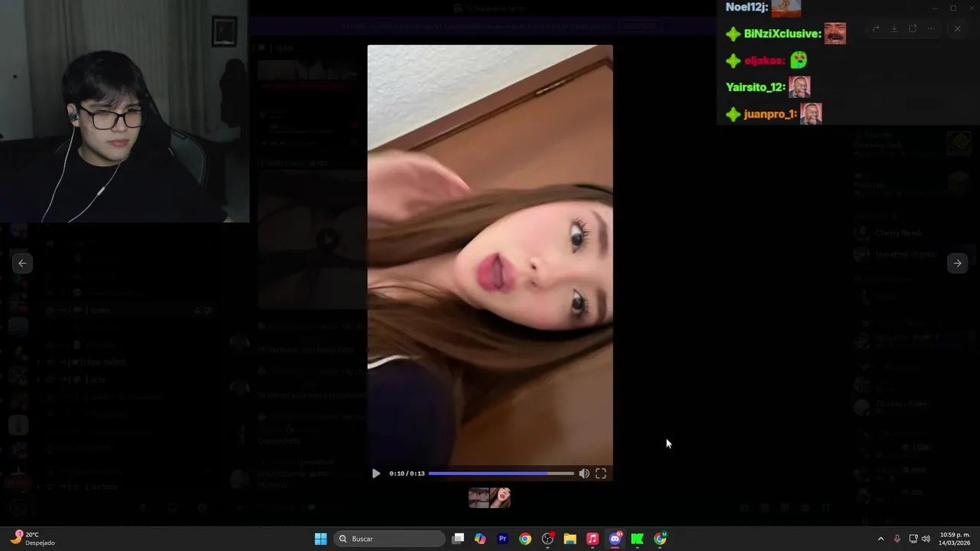Image resolution: width=980 pixels, height=551 pixels.
Task: Download the video with the download icon
Action: coord(894,29)
